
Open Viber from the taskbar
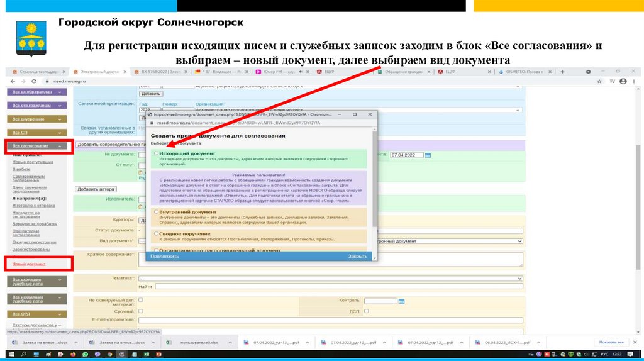(97, 354)
